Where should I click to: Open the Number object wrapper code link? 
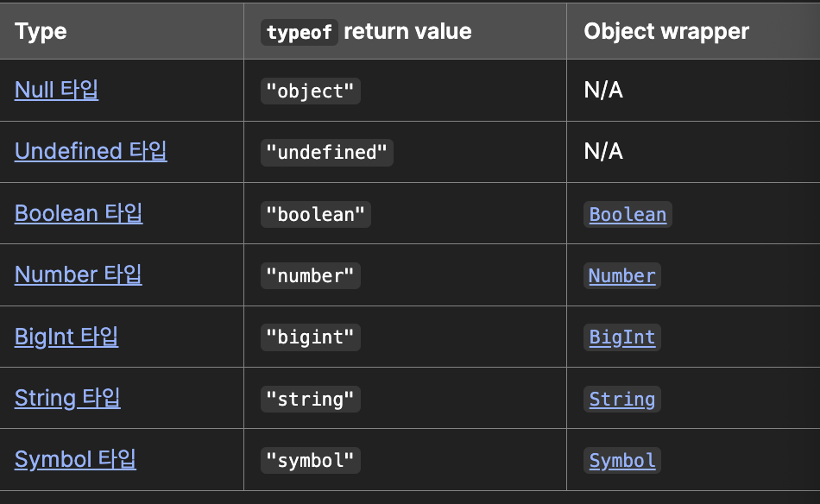(x=621, y=276)
